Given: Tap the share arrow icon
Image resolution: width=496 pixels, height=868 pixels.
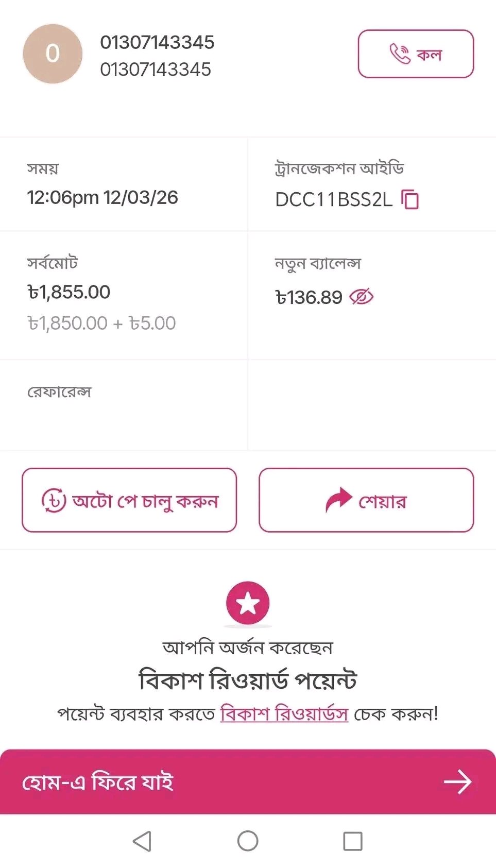Looking at the screenshot, I should click(338, 500).
